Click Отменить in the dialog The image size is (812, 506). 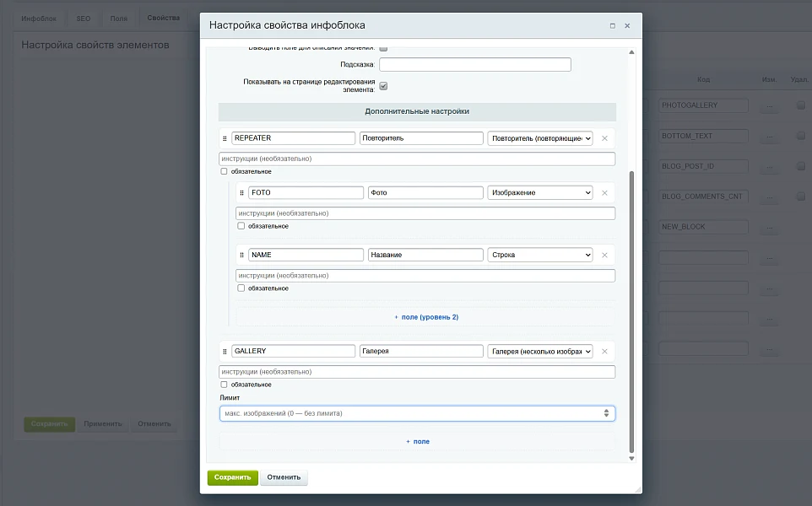pyautogui.click(x=284, y=477)
